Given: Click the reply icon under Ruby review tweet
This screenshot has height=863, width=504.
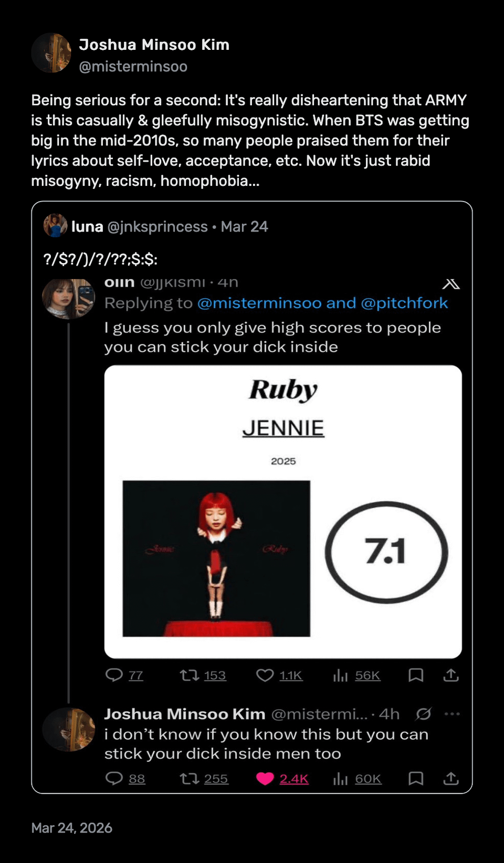Looking at the screenshot, I should (x=114, y=675).
